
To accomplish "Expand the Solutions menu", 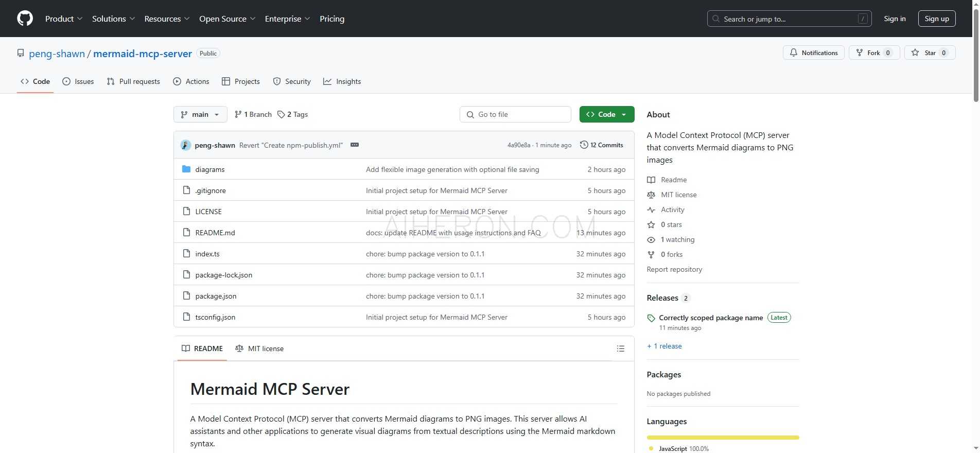I will [113, 19].
